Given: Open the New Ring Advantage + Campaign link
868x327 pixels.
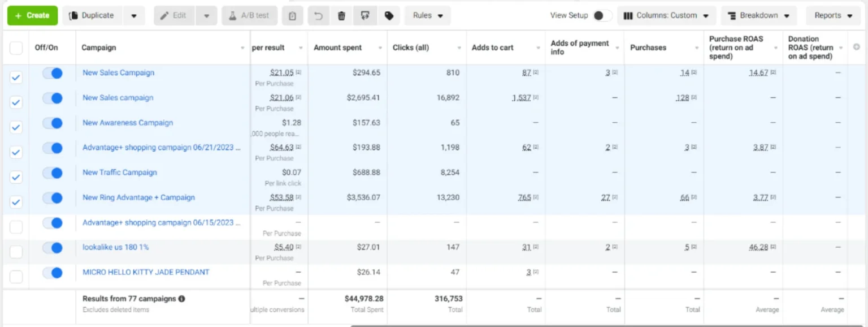Looking at the screenshot, I should (x=138, y=197).
